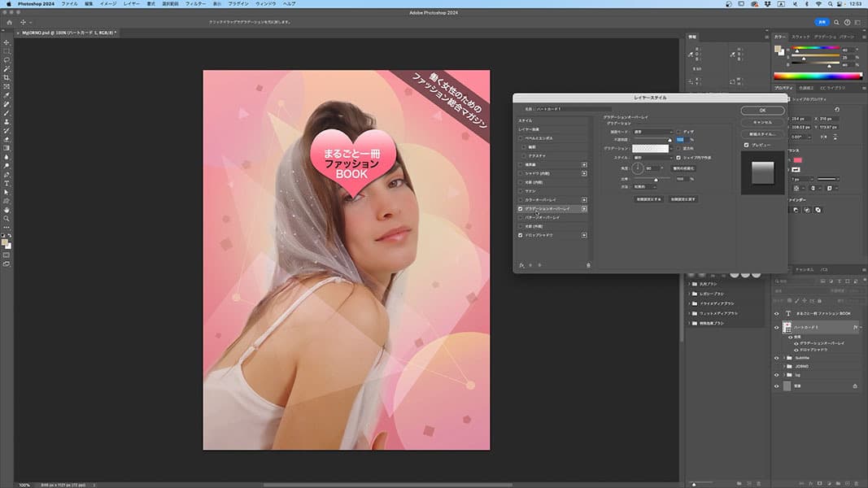The width and height of the screenshot is (868, 488).
Task: Select the Lasso tool
Action: pyautogui.click(x=7, y=59)
